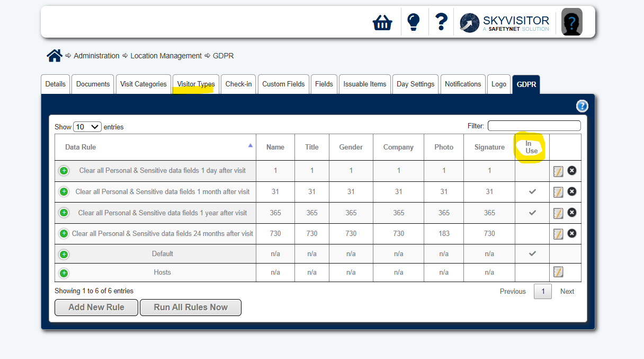The width and height of the screenshot is (644, 359).
Task: Sort table by Data Rule column
Action: pyautogui.click(x=155, y=147)
